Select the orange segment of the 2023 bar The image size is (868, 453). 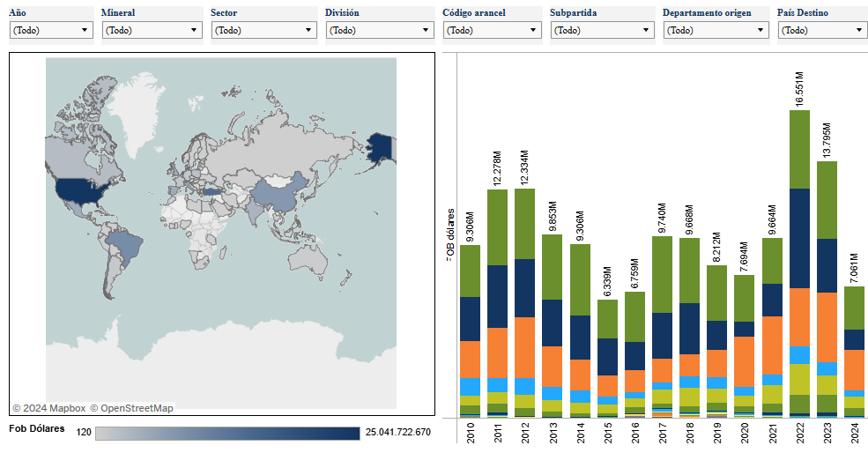pos(827,326)
